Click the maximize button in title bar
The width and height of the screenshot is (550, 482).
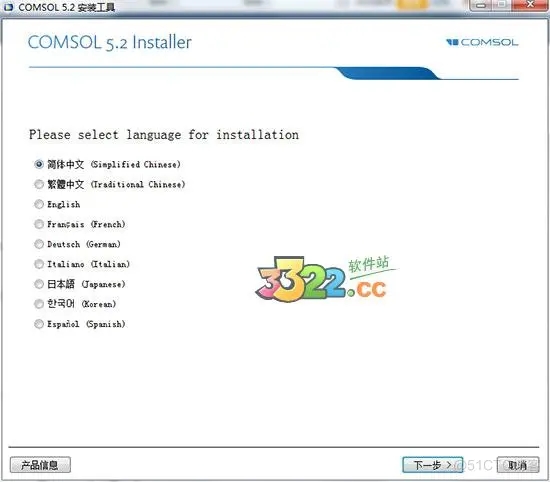click(502, 5)
